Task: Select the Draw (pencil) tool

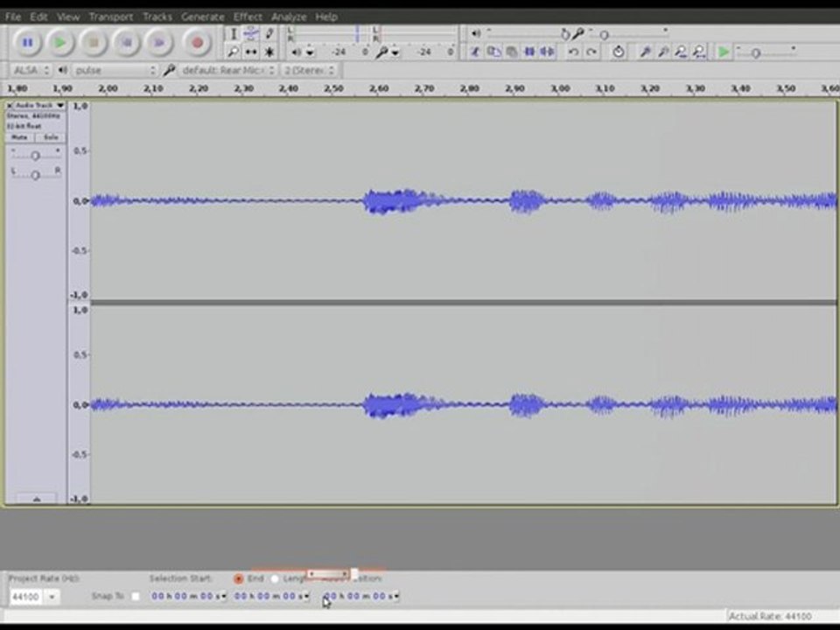Action: 269,34
